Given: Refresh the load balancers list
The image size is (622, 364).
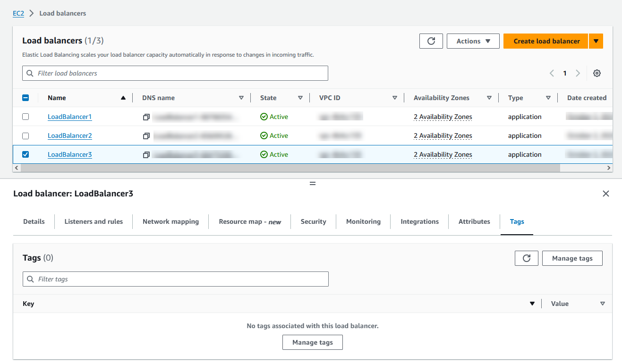Looking at the screenshot, I should 431,41.
